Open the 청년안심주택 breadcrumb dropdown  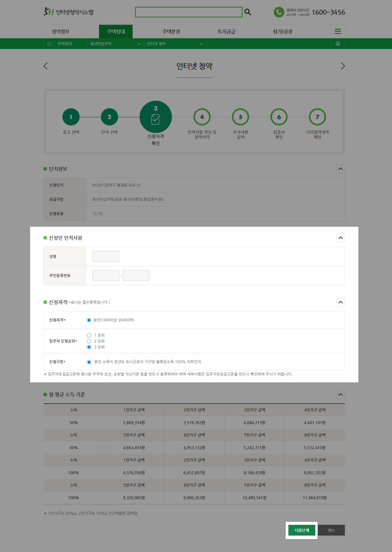[x=115, y=44]
